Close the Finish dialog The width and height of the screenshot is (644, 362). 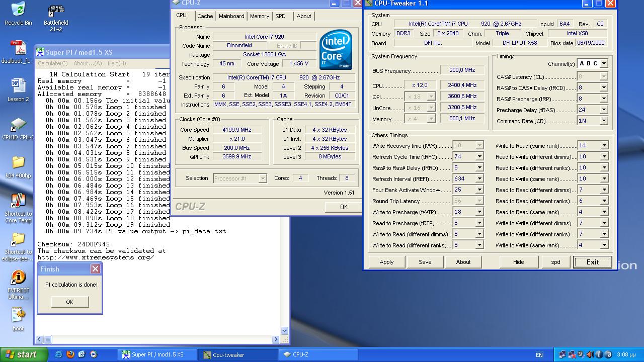[x=95, y=269]
